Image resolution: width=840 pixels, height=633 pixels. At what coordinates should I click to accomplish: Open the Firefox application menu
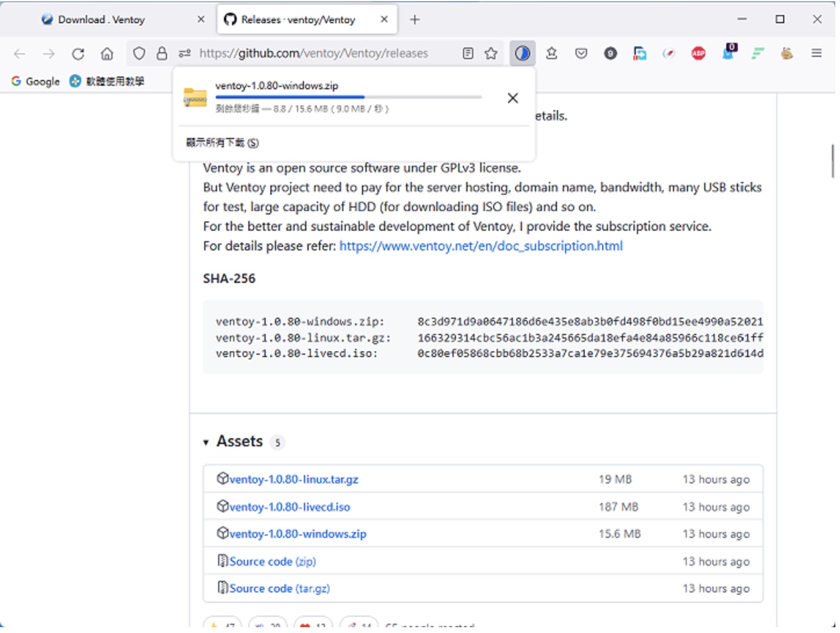click(817, 54)
